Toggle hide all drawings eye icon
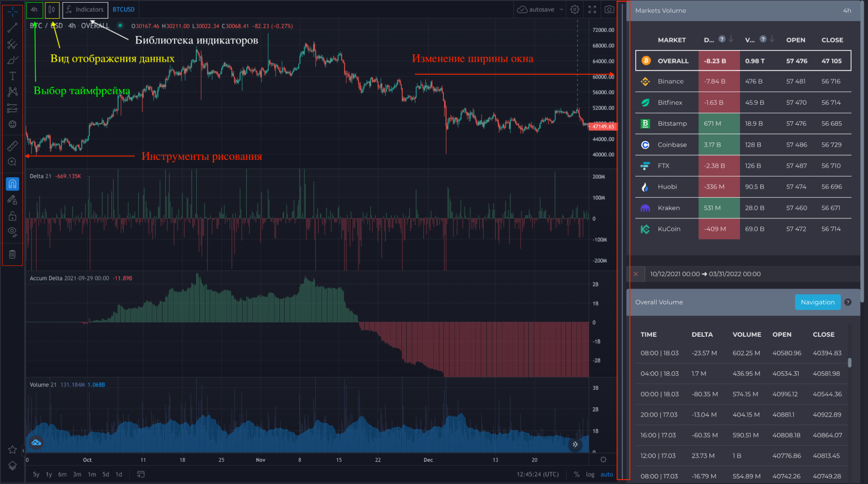This screenshot has height=484, width=868. [12, 231]
